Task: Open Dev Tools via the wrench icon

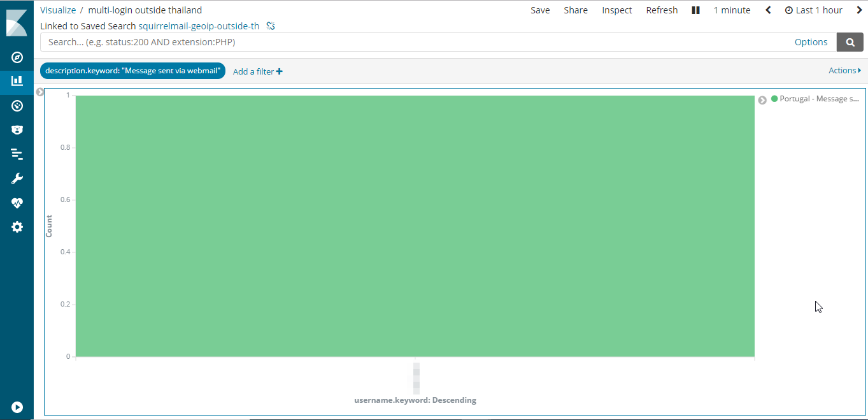Action: [x=17, y=178]
